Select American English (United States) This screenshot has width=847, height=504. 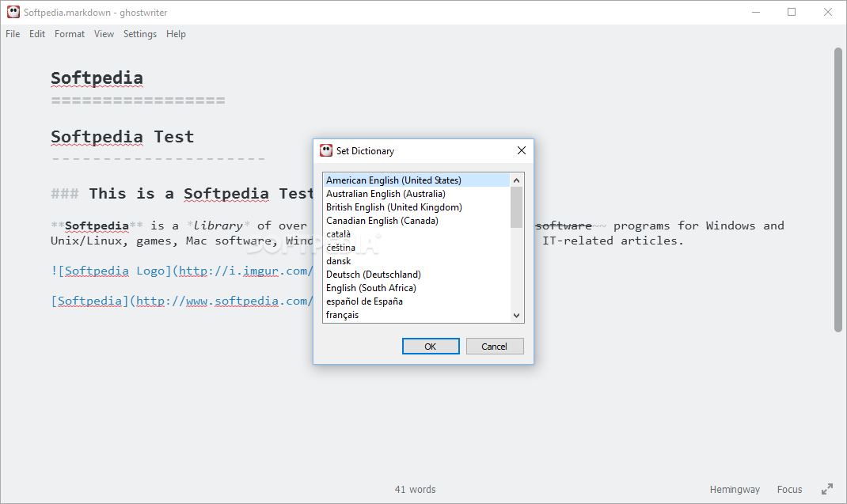(x=416, y=180)
